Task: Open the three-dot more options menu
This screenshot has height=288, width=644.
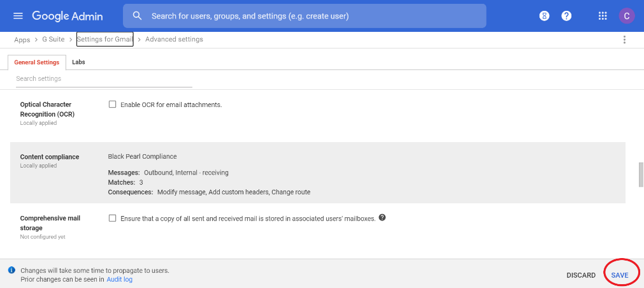Action: (624, 40)
